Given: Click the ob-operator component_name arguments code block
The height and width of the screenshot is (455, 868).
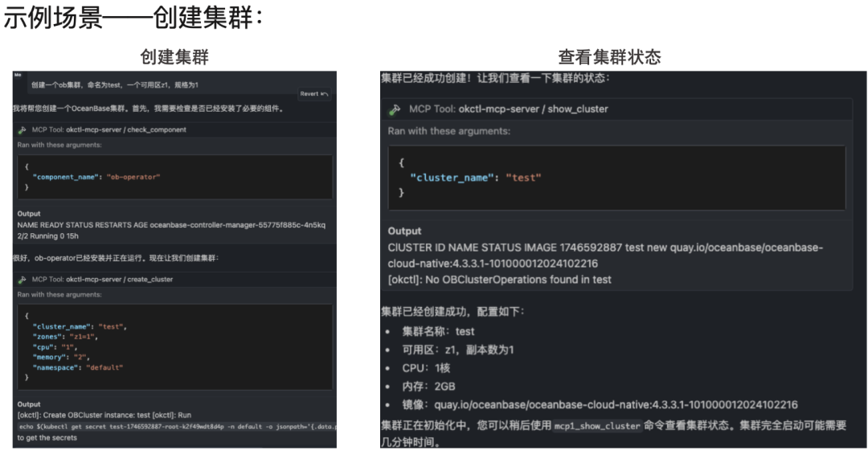Looking at the screenshot, I should point(174,177).
